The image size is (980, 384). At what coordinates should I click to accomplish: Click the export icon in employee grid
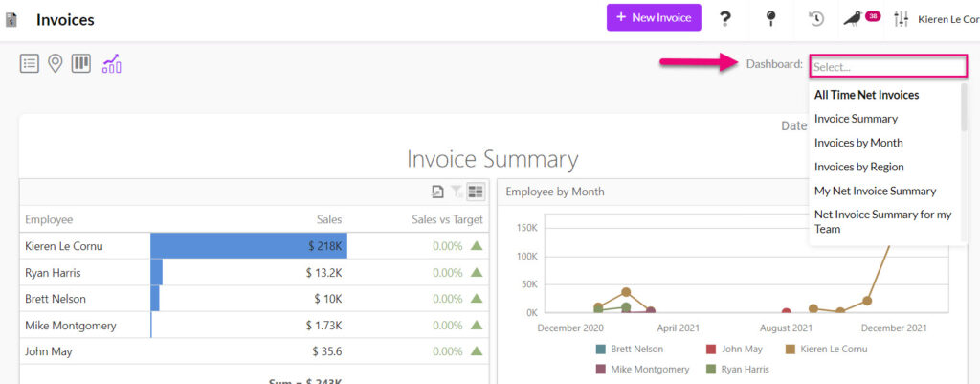(x=438, y=192)
